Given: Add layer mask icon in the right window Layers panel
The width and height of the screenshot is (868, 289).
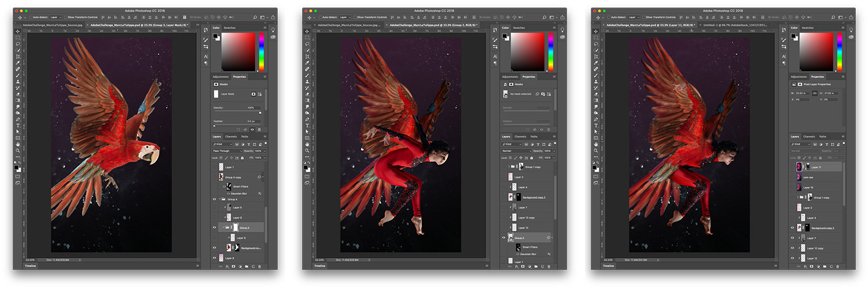Looking at the screenshot, I should [x=812, y=266].
